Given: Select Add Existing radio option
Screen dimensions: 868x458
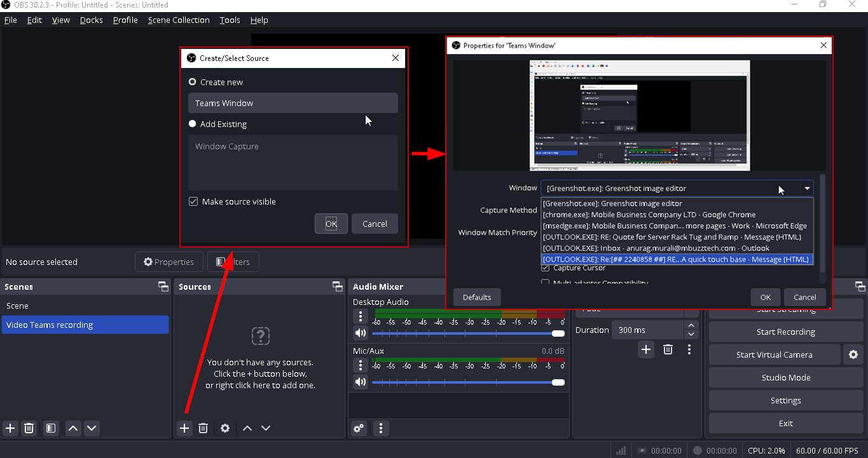Looking at the screenshot, I should point(217,124).
